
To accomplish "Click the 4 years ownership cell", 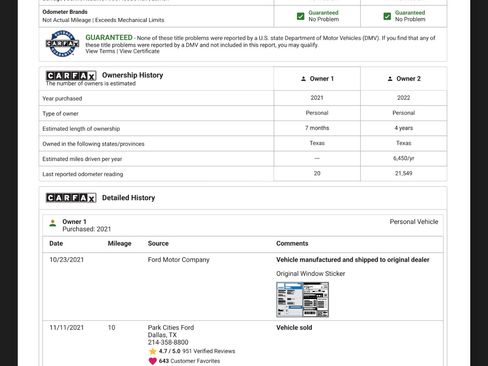I will [x=404, y=128].
